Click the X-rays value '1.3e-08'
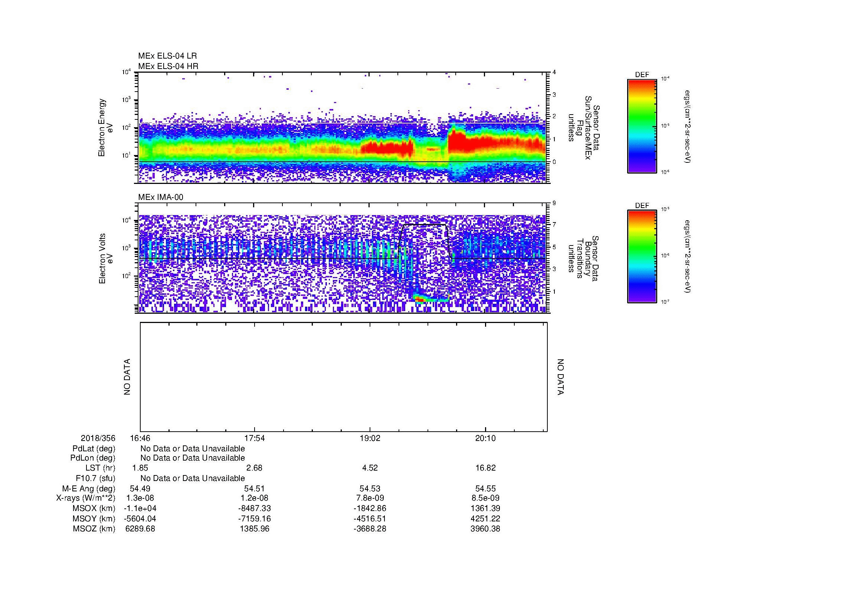This screenshot has height=613, width=868. tap(140, 498)
